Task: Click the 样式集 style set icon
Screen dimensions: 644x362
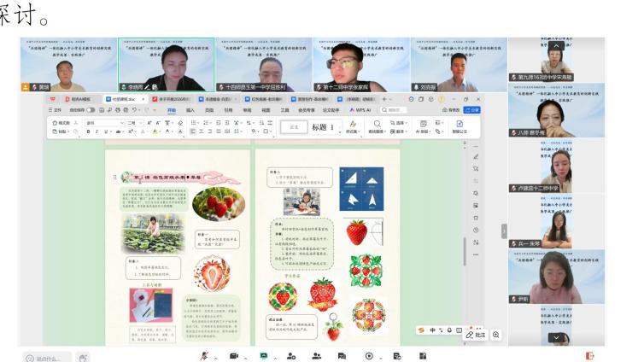Action: 353,126
